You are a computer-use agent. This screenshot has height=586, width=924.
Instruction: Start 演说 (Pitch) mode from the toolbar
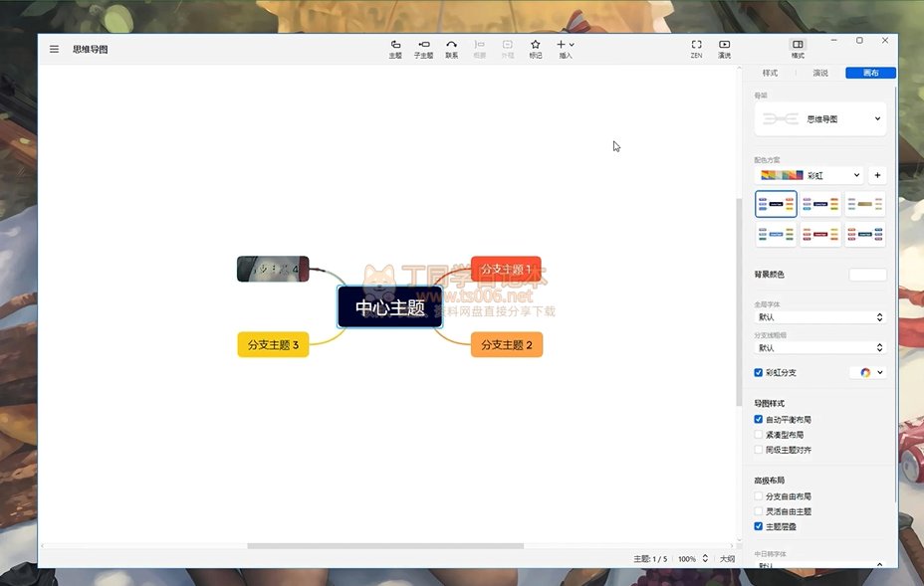pyautogui.click(x=724, y=49)
